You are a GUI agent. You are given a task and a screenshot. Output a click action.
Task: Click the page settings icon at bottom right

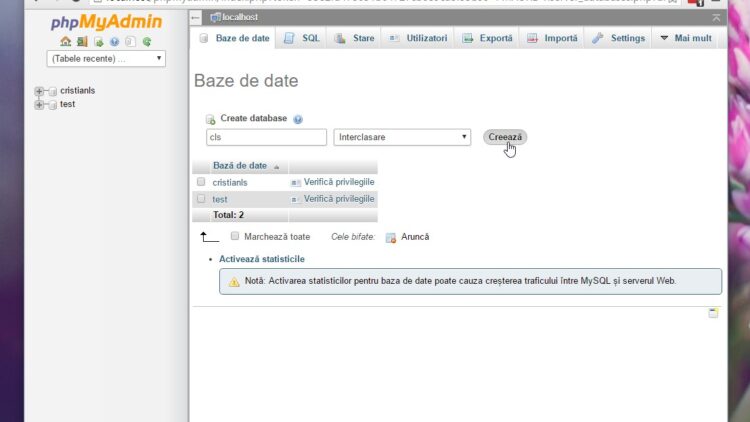tap(713, 313)
